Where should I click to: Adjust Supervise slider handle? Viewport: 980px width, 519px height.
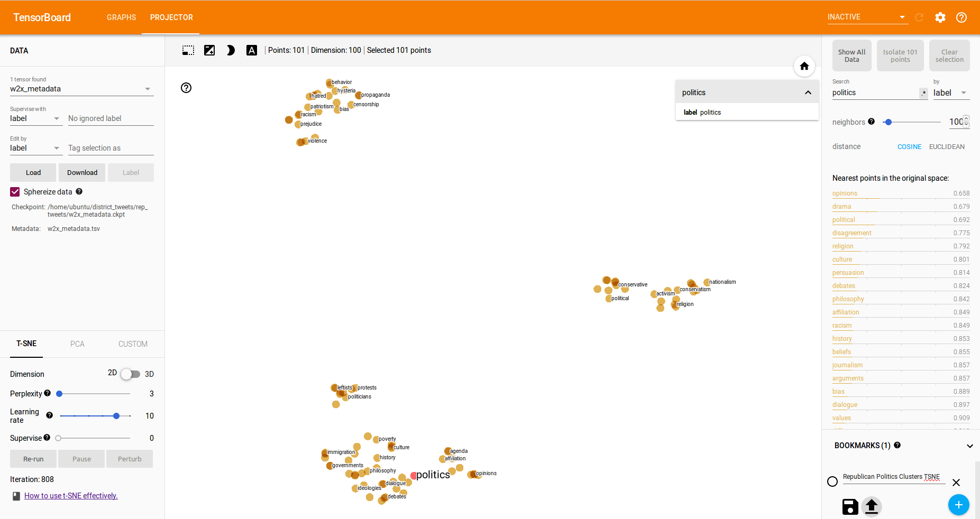(x=58, y=438)
